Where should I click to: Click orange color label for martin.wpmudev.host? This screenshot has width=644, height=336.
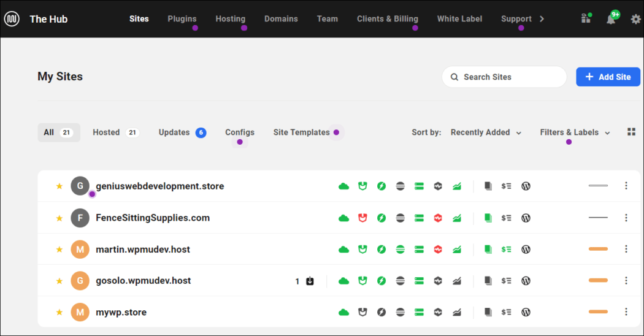click(x=598, y=249)
